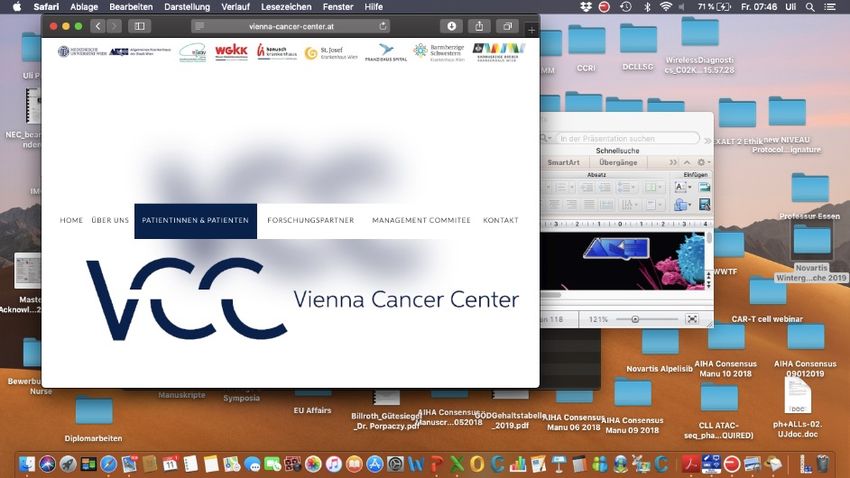
Task: Click Safari's forward arrow button
Action: [114, 26]
